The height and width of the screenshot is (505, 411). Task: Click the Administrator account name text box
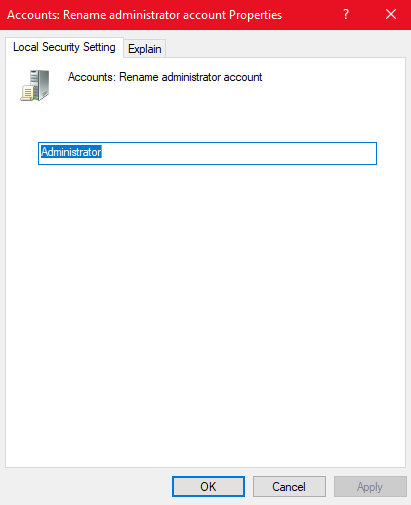coord(207,153)
